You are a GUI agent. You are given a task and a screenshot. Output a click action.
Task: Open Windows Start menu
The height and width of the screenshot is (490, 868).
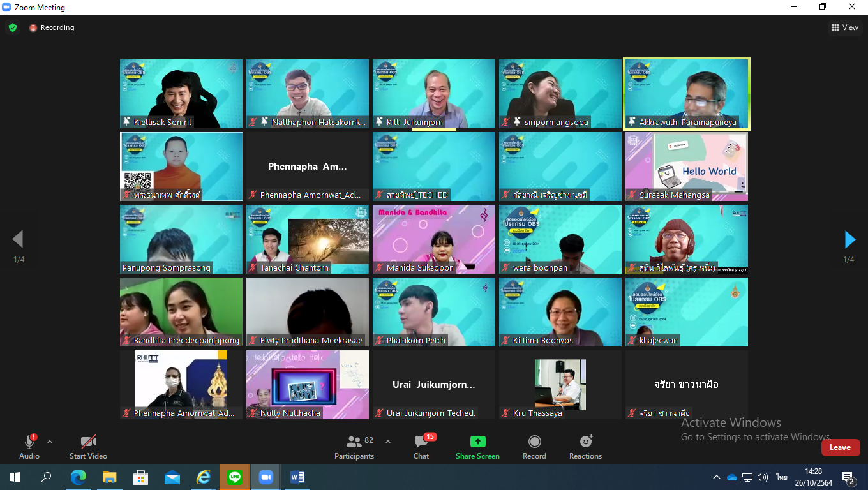(15, 477)
